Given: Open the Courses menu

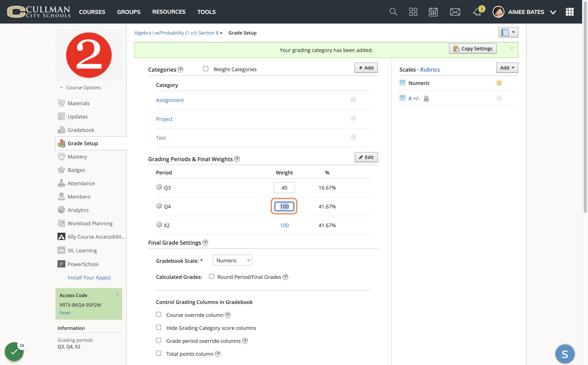Looking at the screenshot, I should [92, 12].
